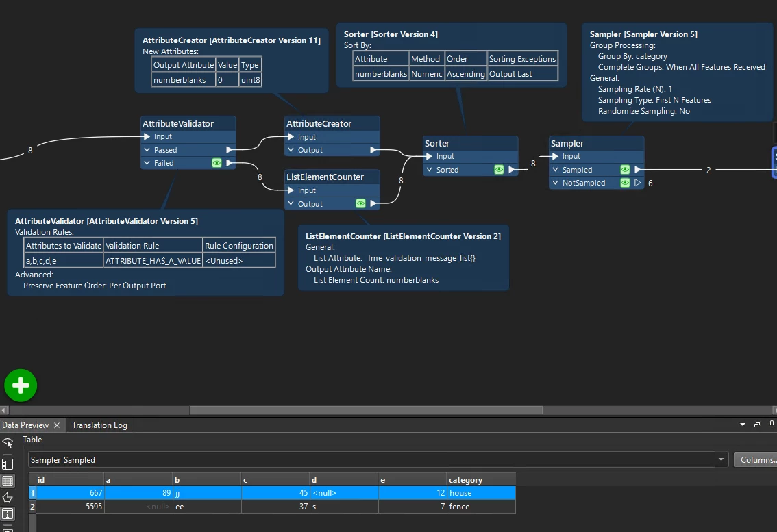Click the canvas scrollbar left arrow
The width and height of the screenshot is (777, 532).
(x=4, y=410)
